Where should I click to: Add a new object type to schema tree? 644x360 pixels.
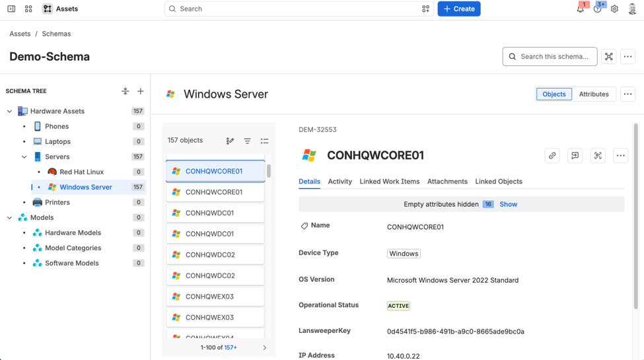click(x=141, y=91)
